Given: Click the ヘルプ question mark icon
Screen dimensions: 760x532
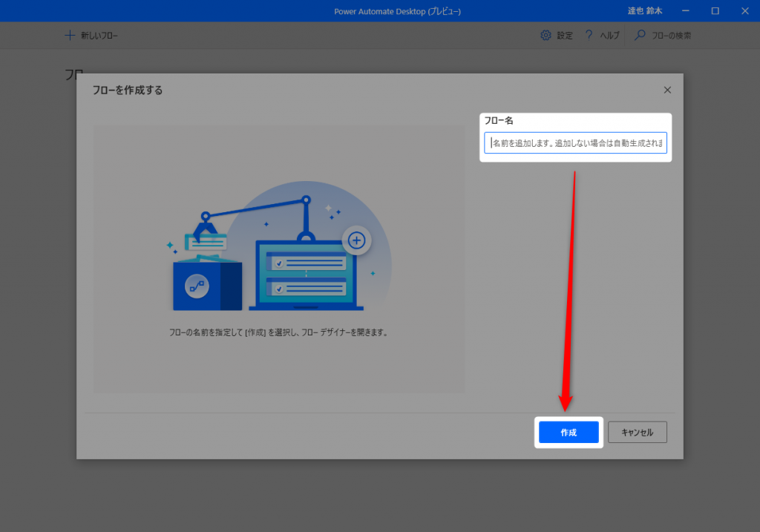Looking at the screenshot, I should click(x=589, y=36).
